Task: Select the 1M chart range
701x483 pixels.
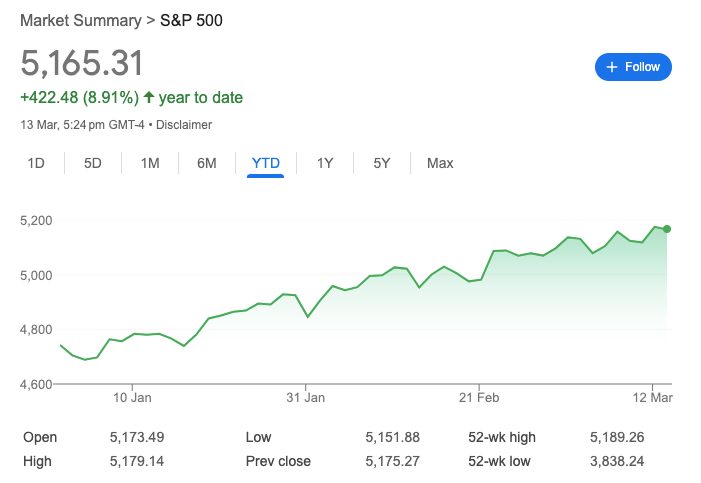Action: (150, 163)
